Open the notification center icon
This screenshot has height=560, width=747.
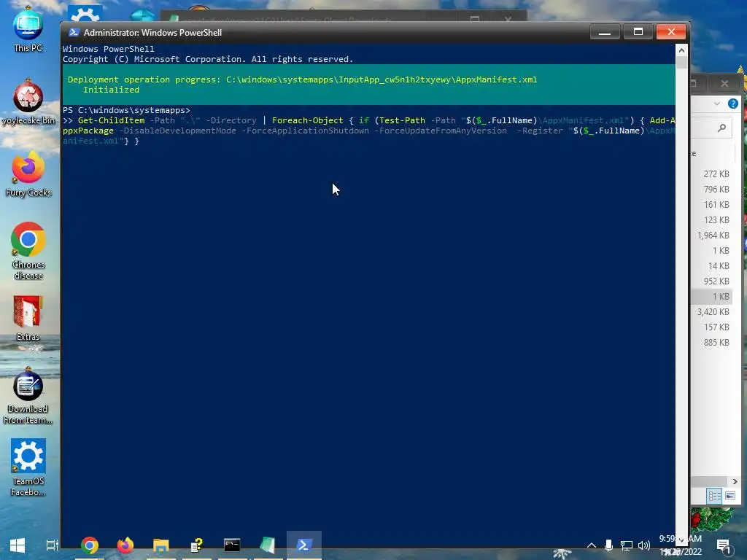tap(724, 547)
